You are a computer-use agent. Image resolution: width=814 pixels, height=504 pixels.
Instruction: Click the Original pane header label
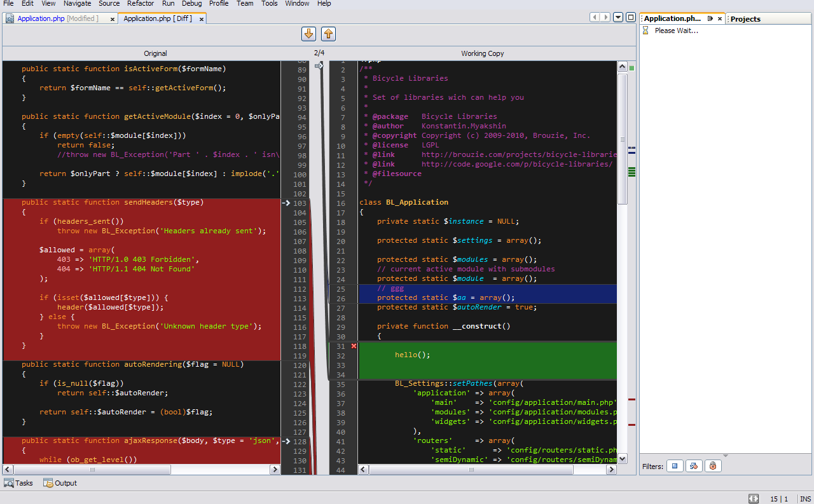[x=155, y=53]
